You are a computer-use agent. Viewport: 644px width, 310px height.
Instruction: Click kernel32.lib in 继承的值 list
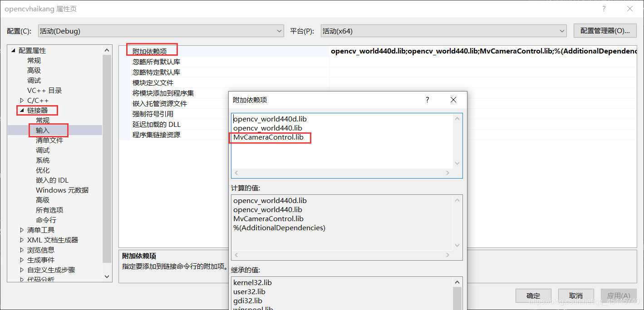252,282
